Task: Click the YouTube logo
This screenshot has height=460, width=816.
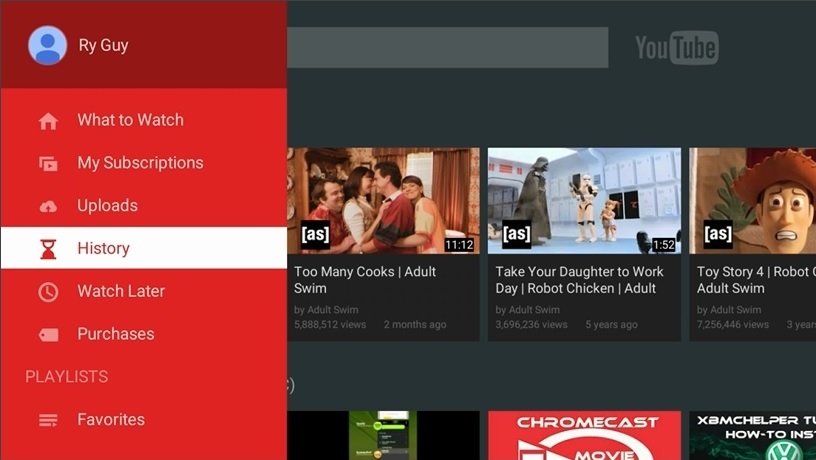Action: click(x=677, y=47)
